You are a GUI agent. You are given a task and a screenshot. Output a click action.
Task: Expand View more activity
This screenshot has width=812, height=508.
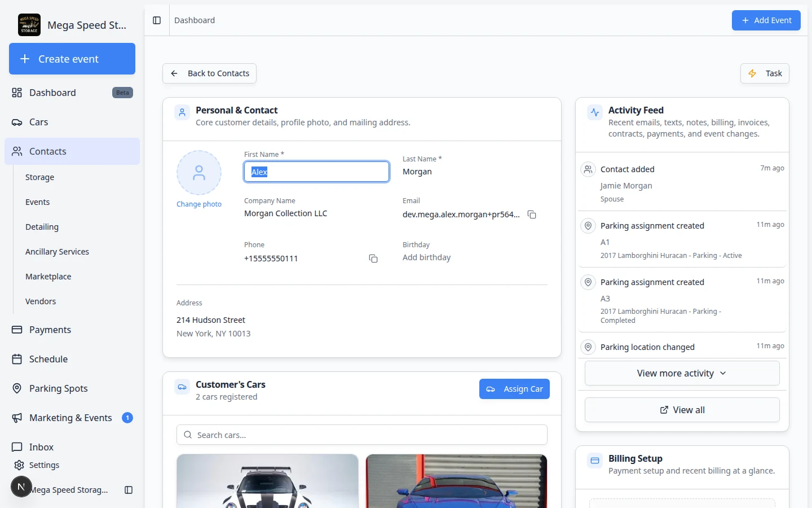pyautogui.click(x=682, y=373)
